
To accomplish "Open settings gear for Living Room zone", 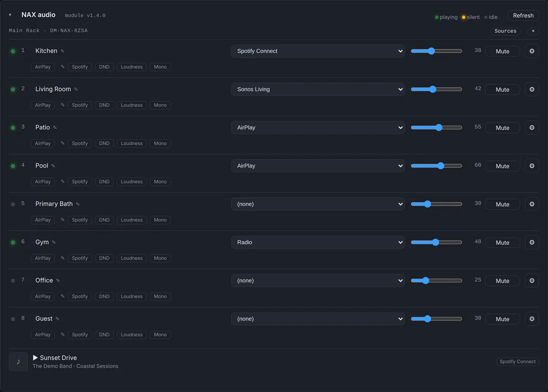I will tap(532, 90).
